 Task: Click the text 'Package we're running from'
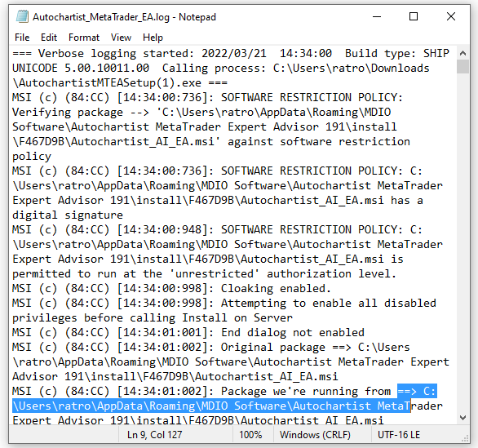306,391
